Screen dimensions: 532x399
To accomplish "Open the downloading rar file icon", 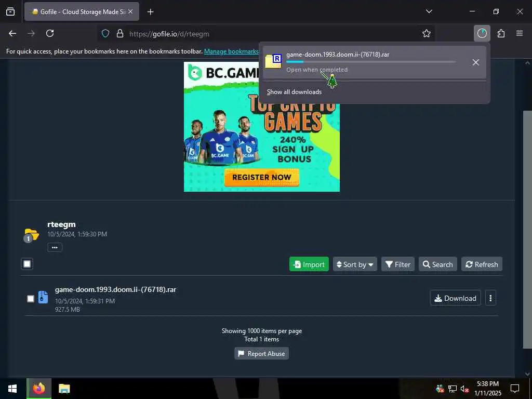I will coord(273,61).
